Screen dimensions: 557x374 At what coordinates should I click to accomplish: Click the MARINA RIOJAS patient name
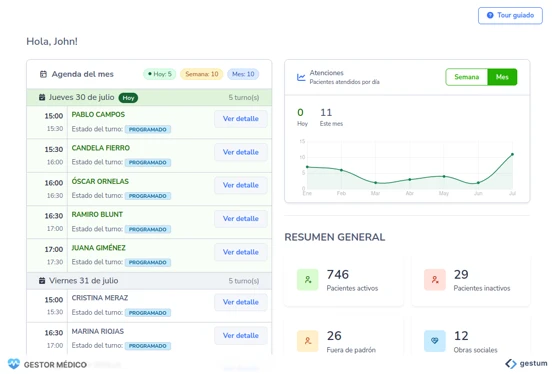[98, 331]
